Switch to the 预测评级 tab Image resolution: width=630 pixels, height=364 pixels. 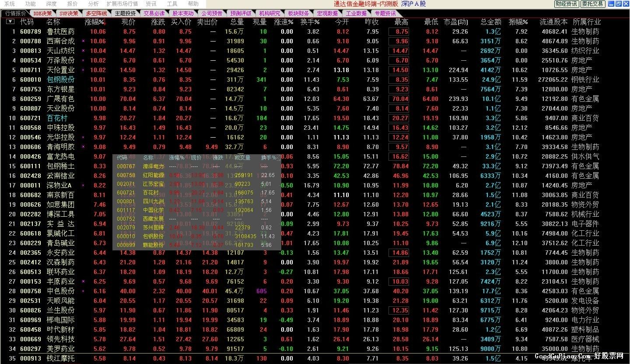tap(241, 14)
